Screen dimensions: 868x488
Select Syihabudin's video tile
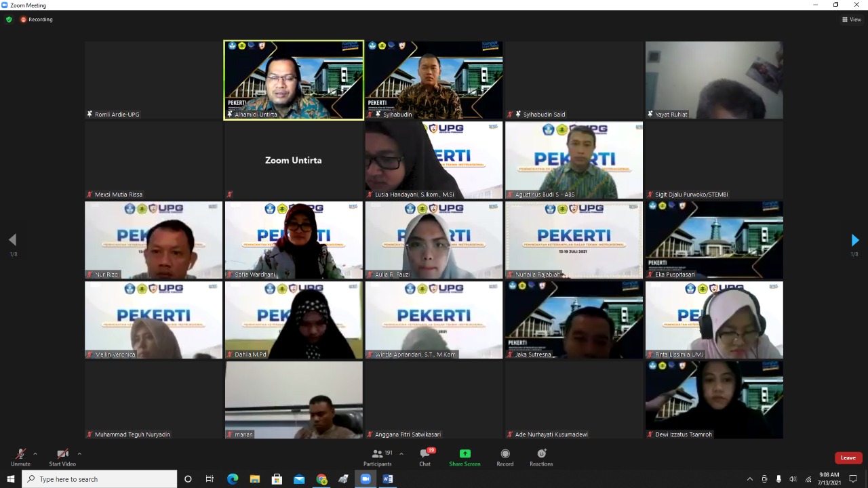[434, 80]
